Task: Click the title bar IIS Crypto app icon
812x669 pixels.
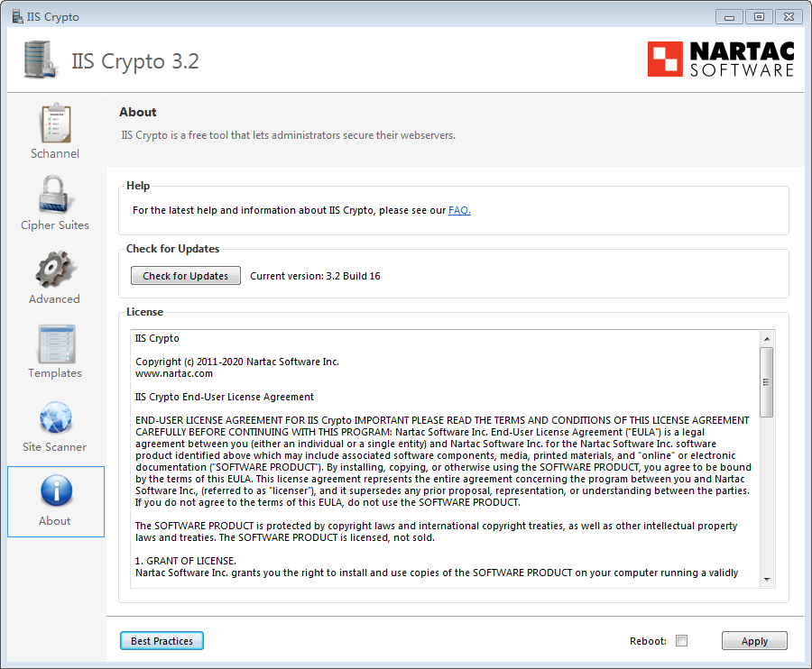Action: tap(15, 16)
